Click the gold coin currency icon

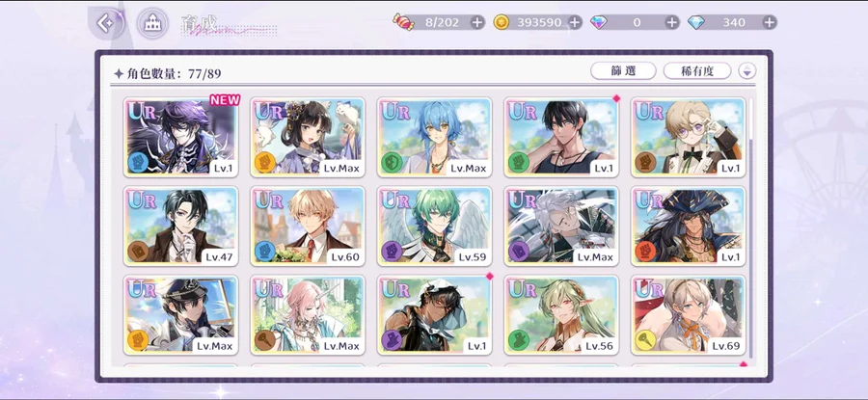coord(502,22)
